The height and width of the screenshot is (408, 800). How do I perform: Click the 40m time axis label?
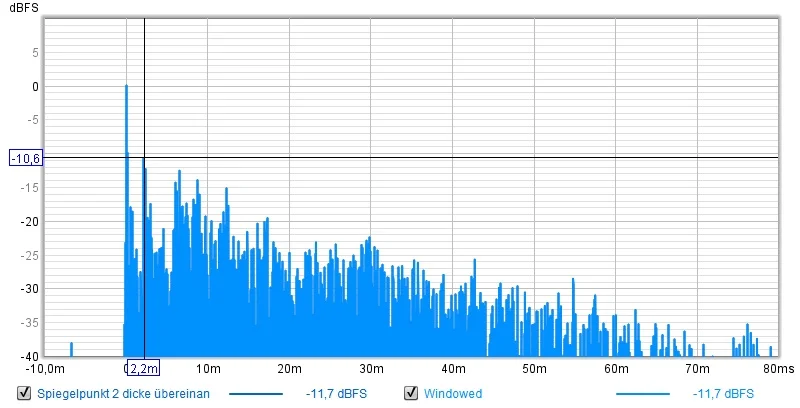point(453,368)
